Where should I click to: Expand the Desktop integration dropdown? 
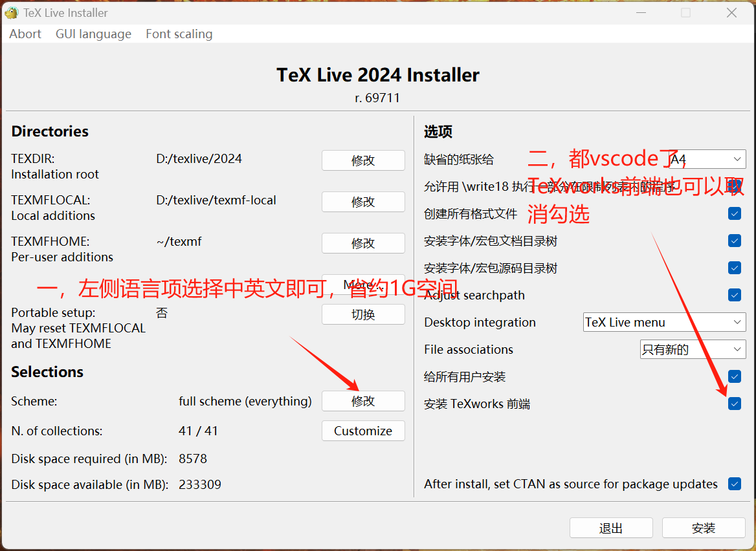(x=665, y=322)
